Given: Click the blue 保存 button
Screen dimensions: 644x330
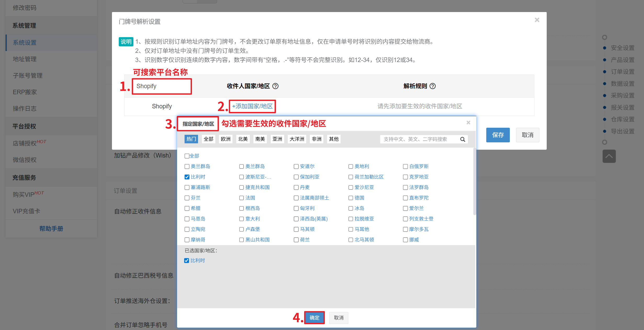Looking at the screenshot, I should 498,135.
